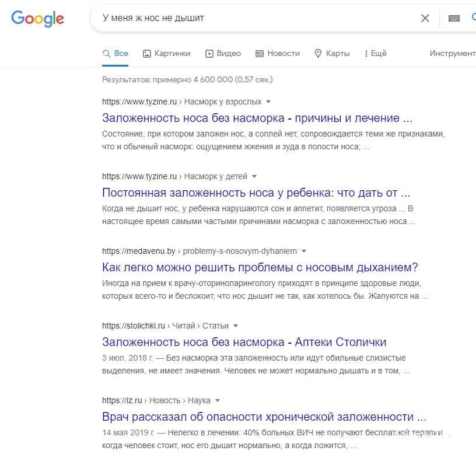Click the Видео tab icon
476x461 pixels.
pos(208,53)
